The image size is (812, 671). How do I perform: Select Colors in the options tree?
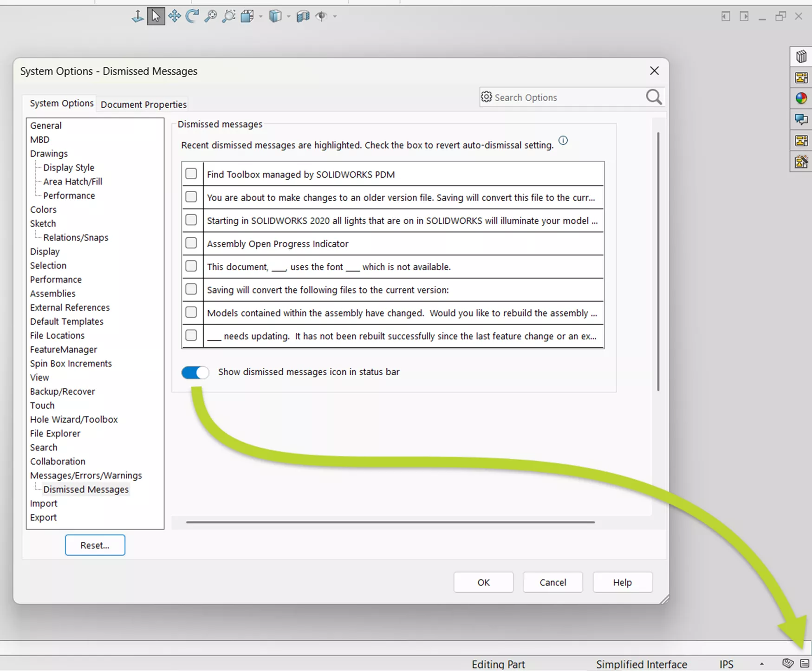(x=43, y=209)
